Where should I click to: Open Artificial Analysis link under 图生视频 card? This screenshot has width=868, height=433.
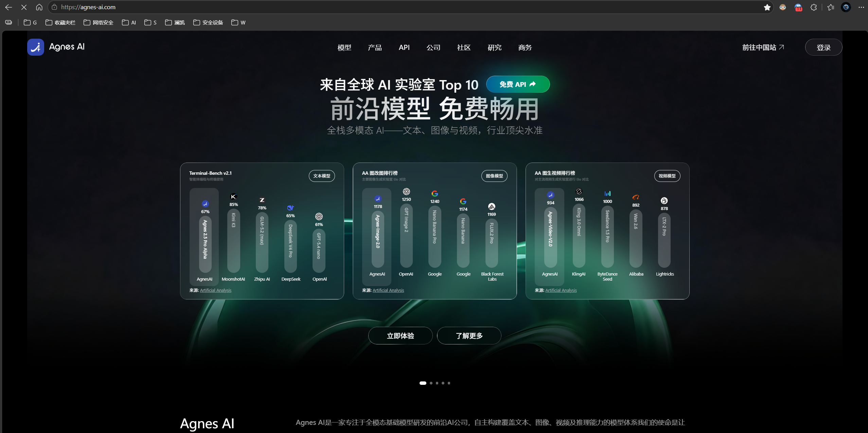click(561, 290)
